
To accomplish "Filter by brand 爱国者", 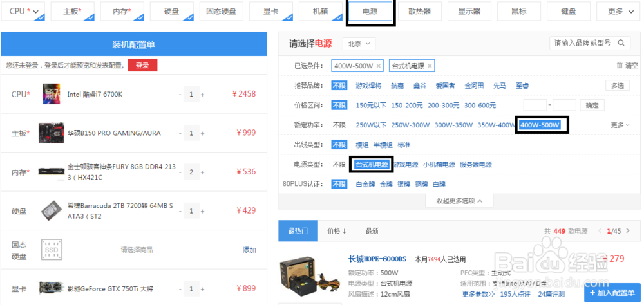I will [x=445, y=86].
